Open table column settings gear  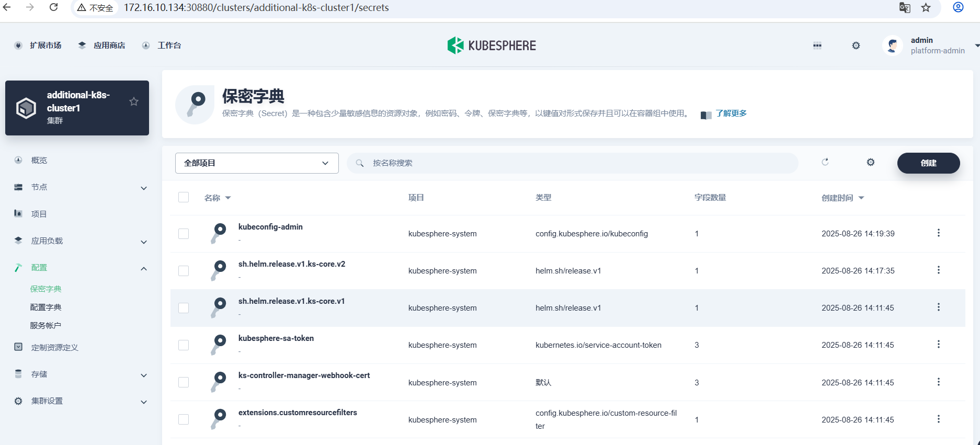pos(871,162)
